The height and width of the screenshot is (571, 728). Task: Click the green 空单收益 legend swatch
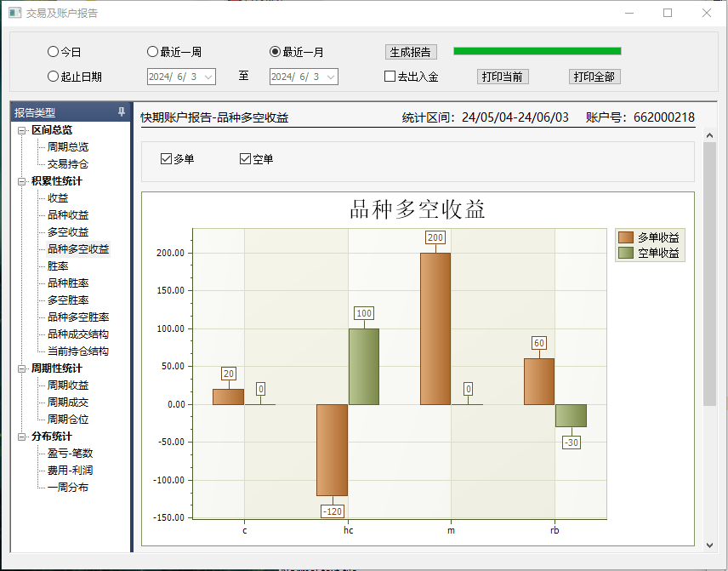[626, 253]
